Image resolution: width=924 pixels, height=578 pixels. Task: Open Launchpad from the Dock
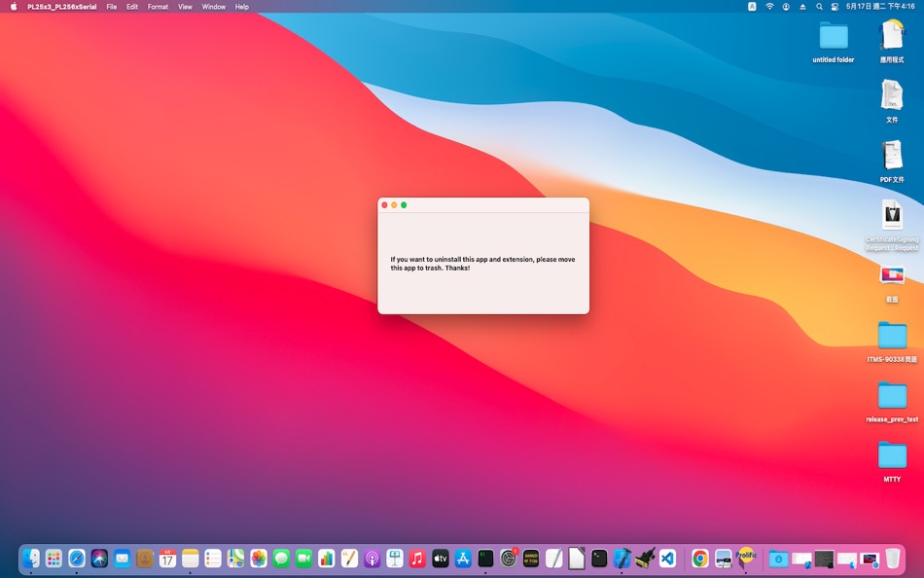click(x=53, y=558)
